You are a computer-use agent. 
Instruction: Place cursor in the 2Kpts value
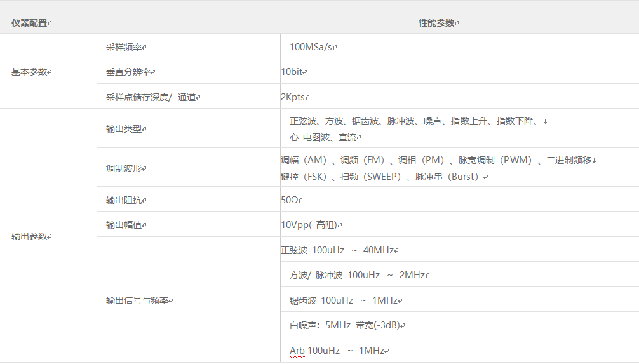(x=295, y=97)
